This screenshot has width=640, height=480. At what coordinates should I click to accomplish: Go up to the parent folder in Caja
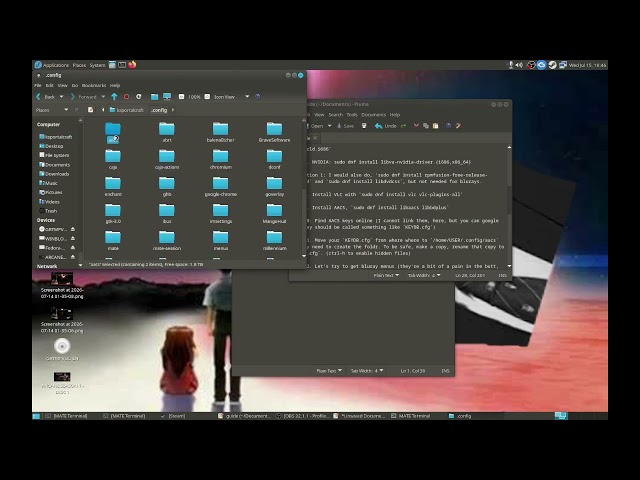click(x=114, y=97)
